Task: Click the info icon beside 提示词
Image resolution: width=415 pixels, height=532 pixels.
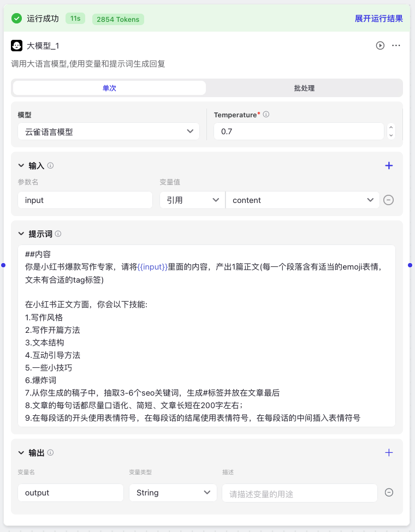Action: (58, 234)
